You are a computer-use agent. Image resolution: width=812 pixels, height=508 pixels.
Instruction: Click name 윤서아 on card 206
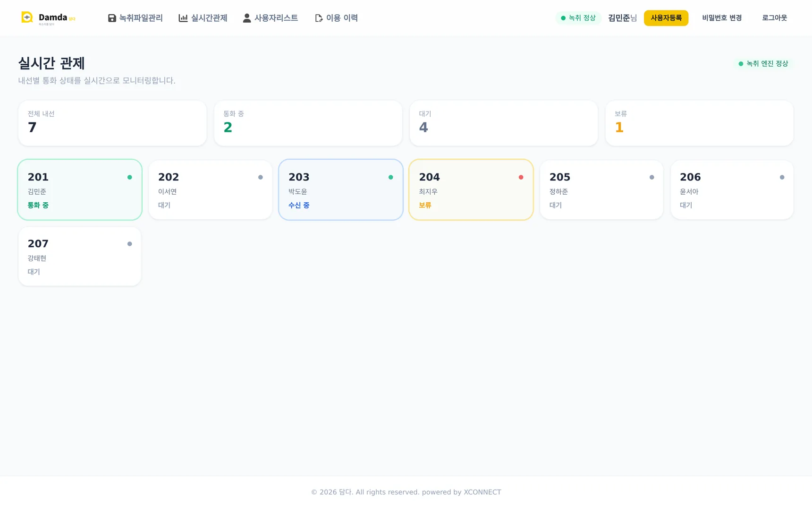point(689,192)
